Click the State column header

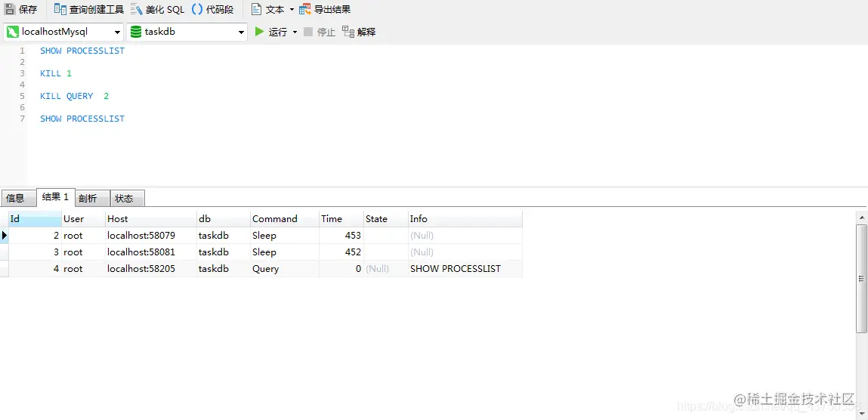(386, 218)
